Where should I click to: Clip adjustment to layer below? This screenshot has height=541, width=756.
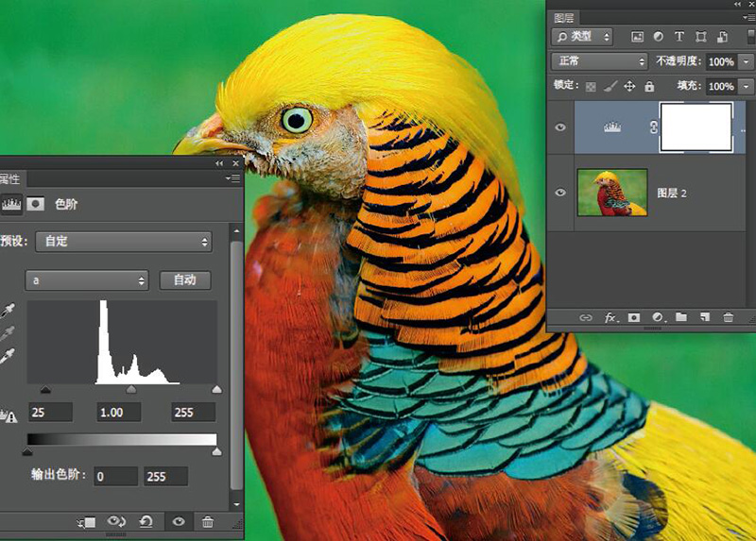88,521
